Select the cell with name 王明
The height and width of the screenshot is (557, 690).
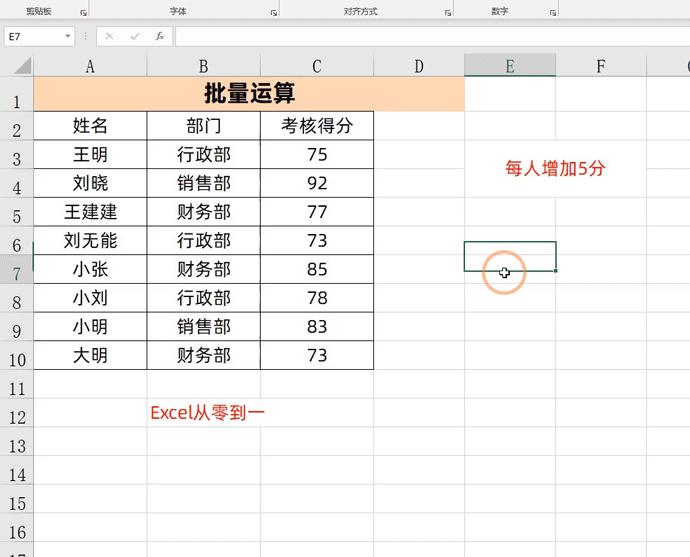click(x=90, y=154)
